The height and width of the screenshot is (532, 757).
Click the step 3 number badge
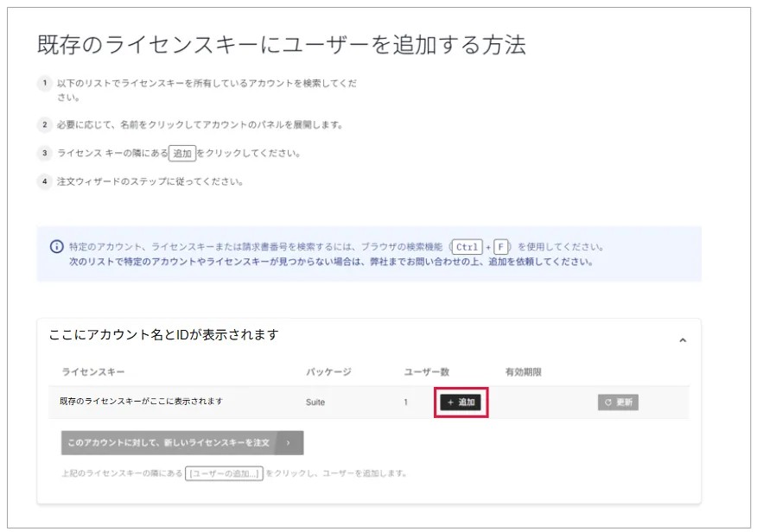[x=44, y=153]
